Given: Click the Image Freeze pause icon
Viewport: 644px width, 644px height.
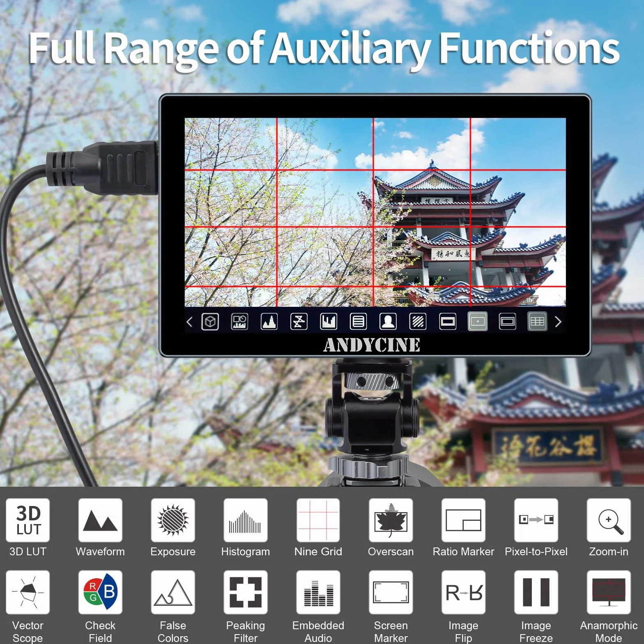Looking at the screenshot, I should pos(536,592).
